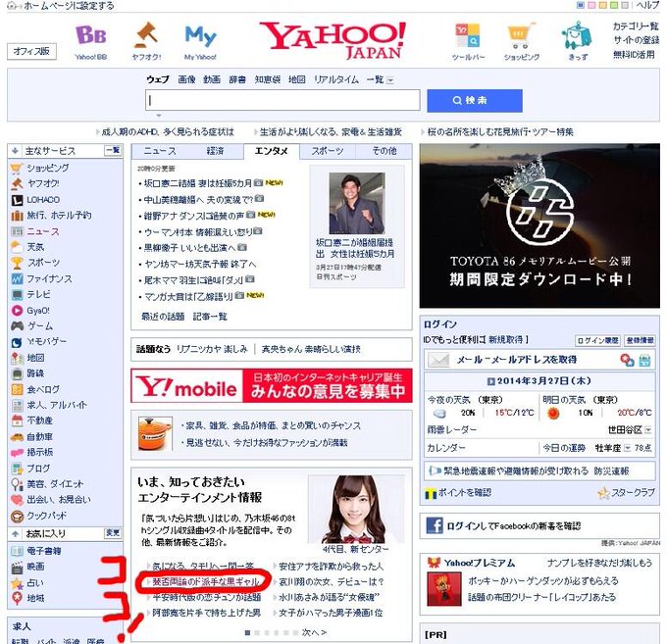Collapse the お気に入り section arrow
667x644 pixels.
pos(16,534)
